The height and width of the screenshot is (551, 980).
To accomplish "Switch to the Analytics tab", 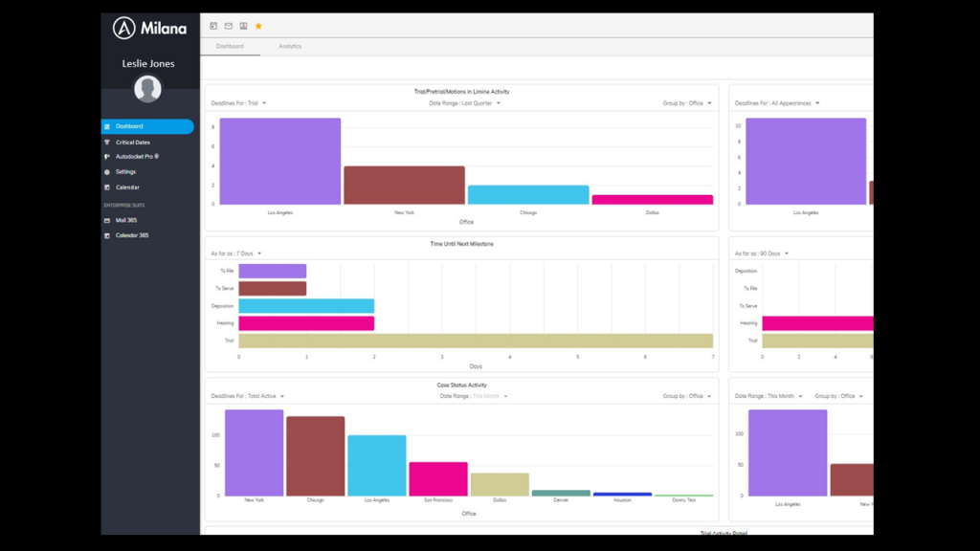I will coord(290,46).
